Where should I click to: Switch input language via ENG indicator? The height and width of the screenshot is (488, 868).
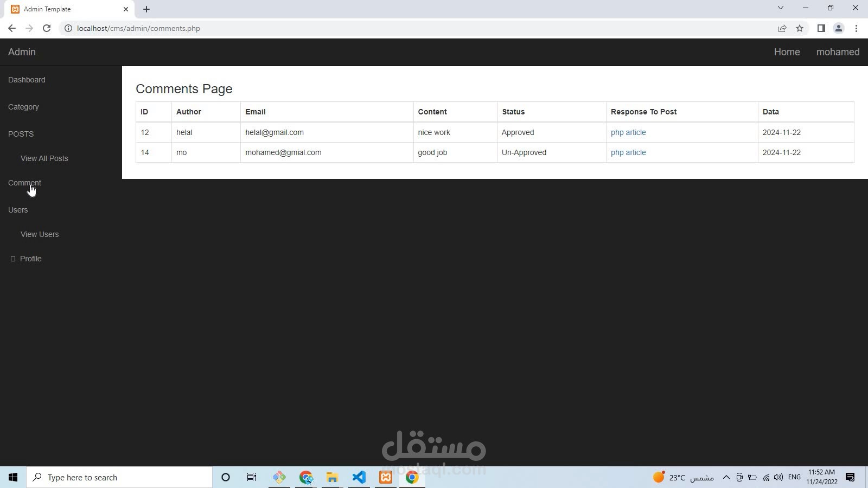794,477
